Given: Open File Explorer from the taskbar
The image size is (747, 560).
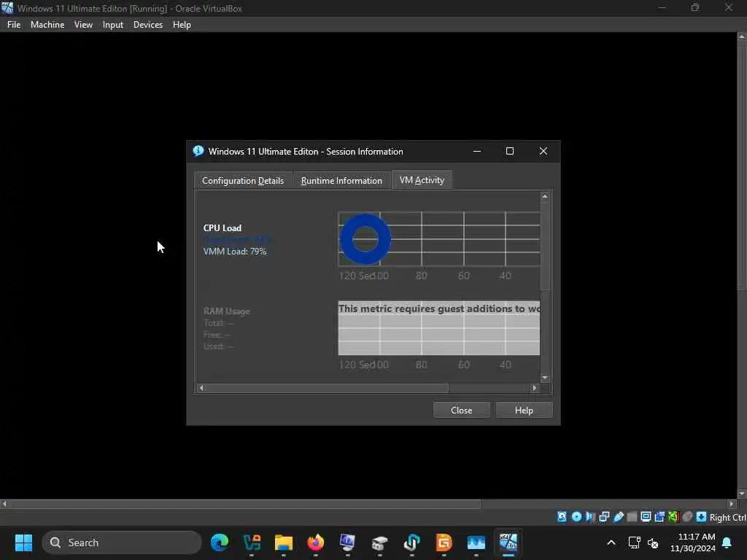Looking at the screenshot, I should pyautogui.click(x=284, y=542).
